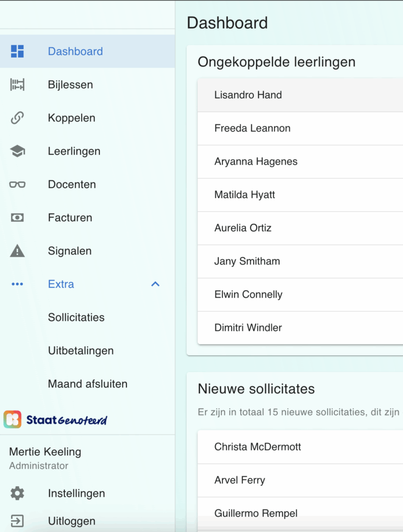Click the Dashboard grid icon
This screenshot has height=532, width=403.
tap(17, 51)
